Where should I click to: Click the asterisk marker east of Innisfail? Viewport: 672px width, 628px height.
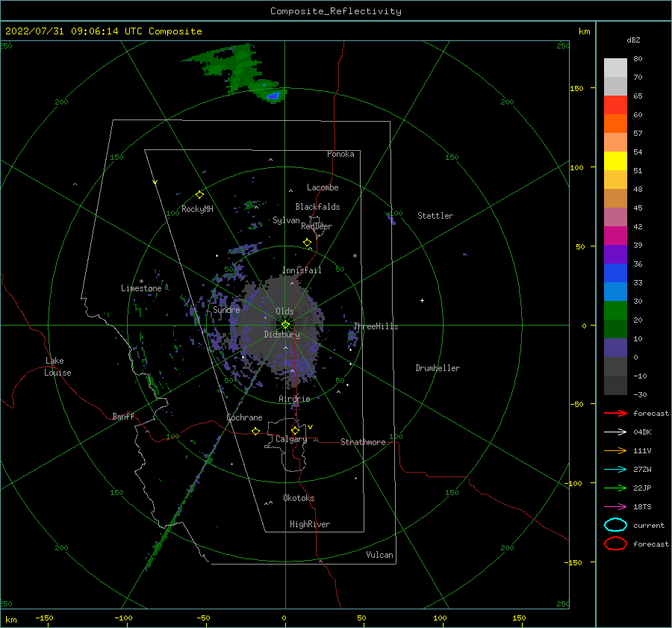point(355,256)
